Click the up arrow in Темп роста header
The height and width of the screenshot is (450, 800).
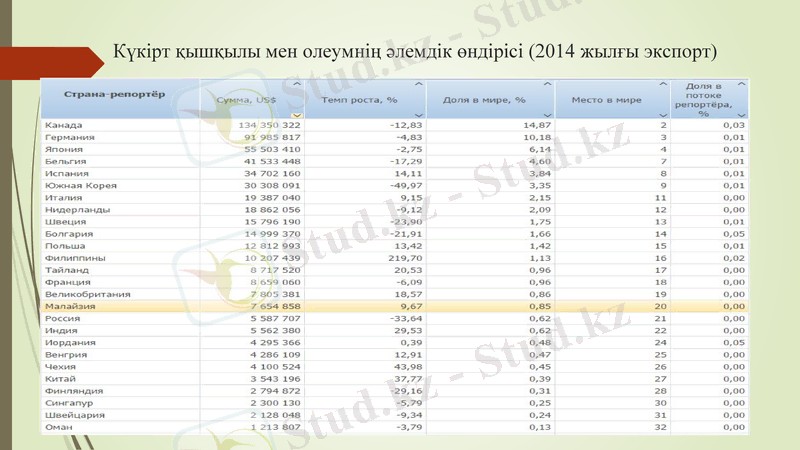coord(418,84)
